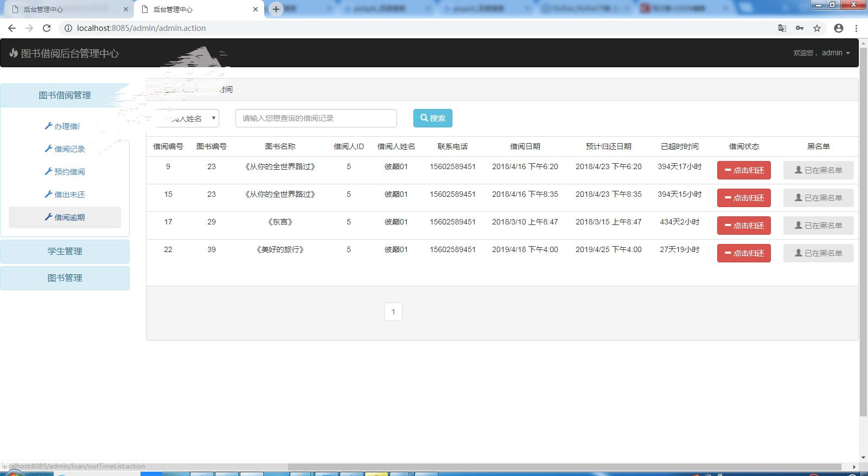Click the translate page icon
The height and width of the screenshot is (476, 868).
(782, 28)
